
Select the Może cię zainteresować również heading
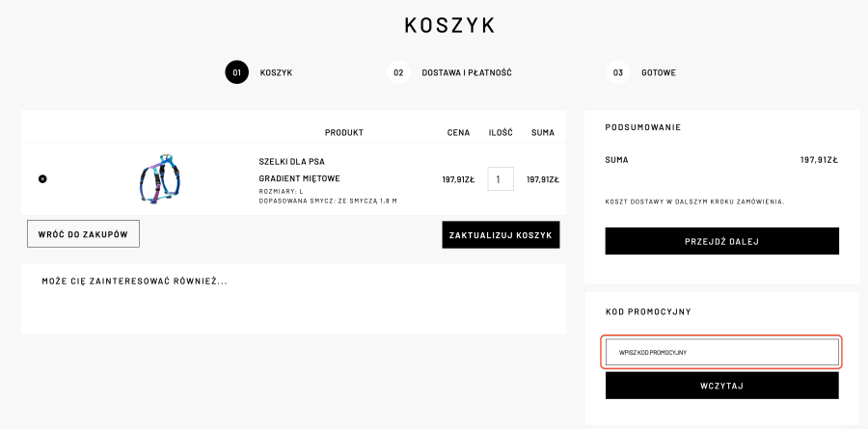click(x=134, y=282)
